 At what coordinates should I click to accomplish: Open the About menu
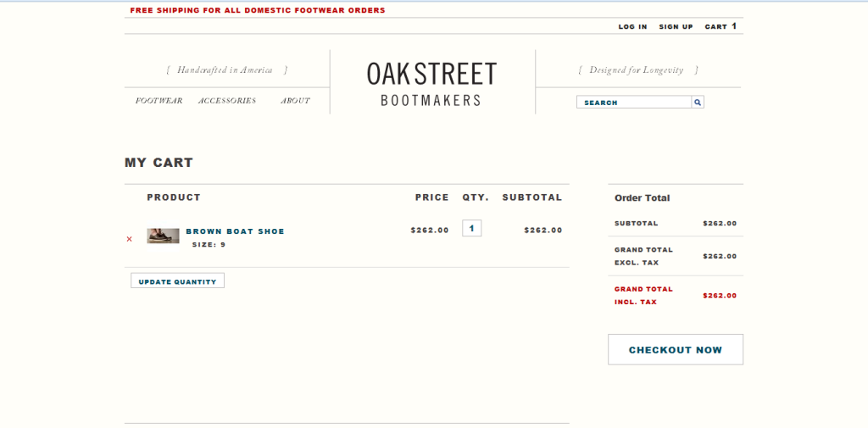click(x=295, y=101)
